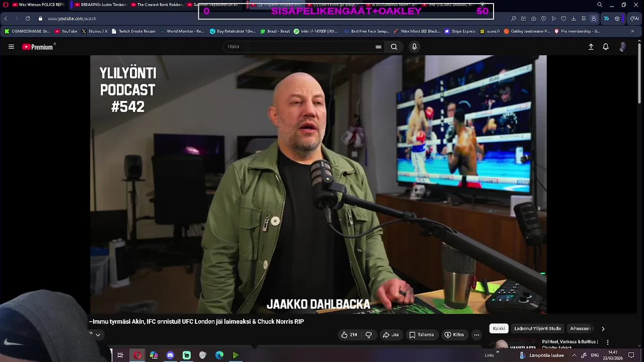Image resolution: width=644 pixels, height=362 pixels.
Task: Open the Oakley Jawbreaker bookmark
Action: pyautogui.click(x=527, y=31)
